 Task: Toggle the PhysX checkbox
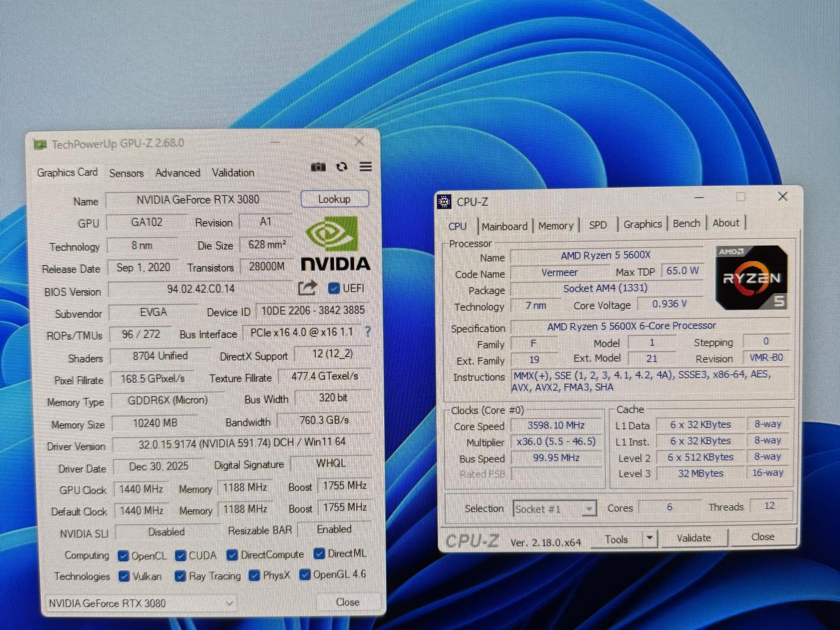[254, 575]
